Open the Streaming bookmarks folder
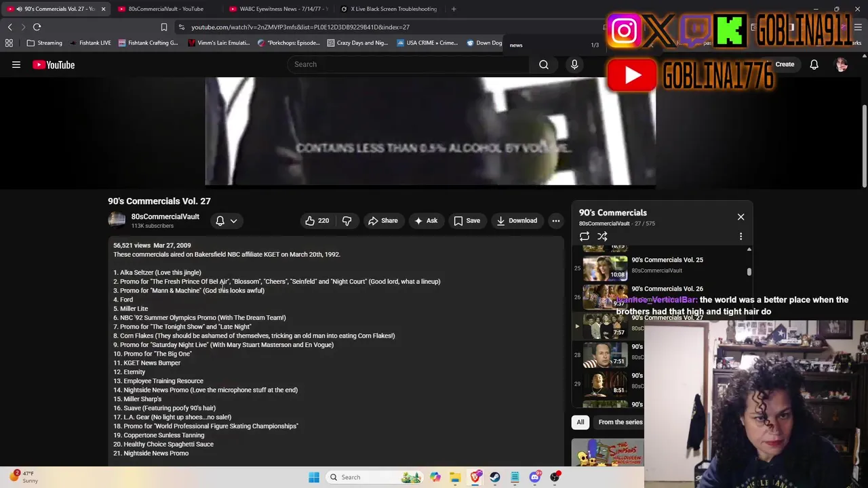This screenshot has width=868, height=488. click(44, 43)
